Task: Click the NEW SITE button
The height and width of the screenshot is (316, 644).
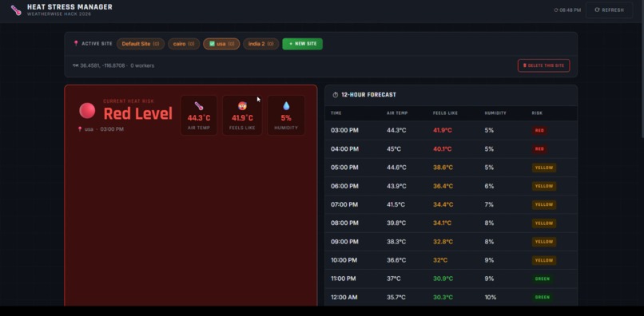Action: click(x=302, y=44)
